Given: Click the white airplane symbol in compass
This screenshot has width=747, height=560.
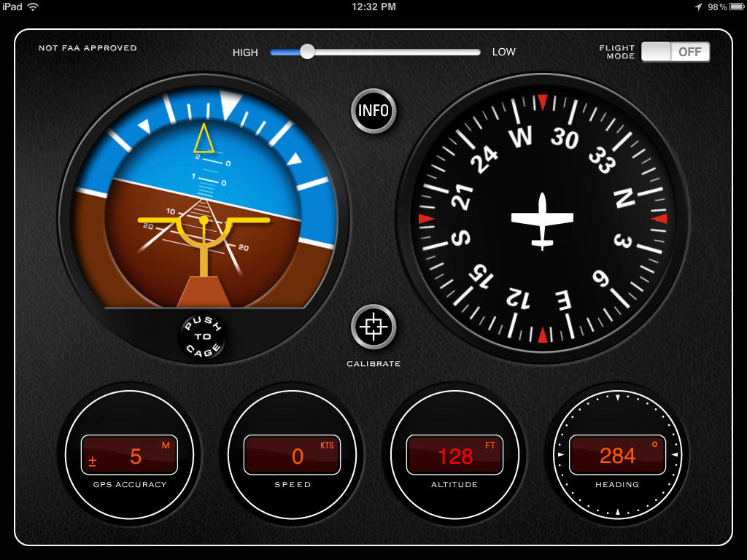Looking at the screenshot, I should coord(542,220).
